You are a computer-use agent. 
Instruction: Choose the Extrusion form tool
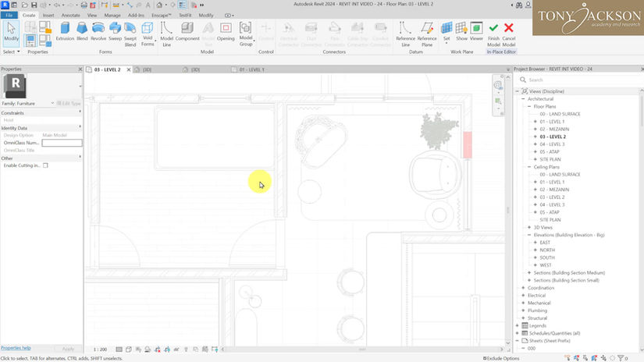point(65,32)
